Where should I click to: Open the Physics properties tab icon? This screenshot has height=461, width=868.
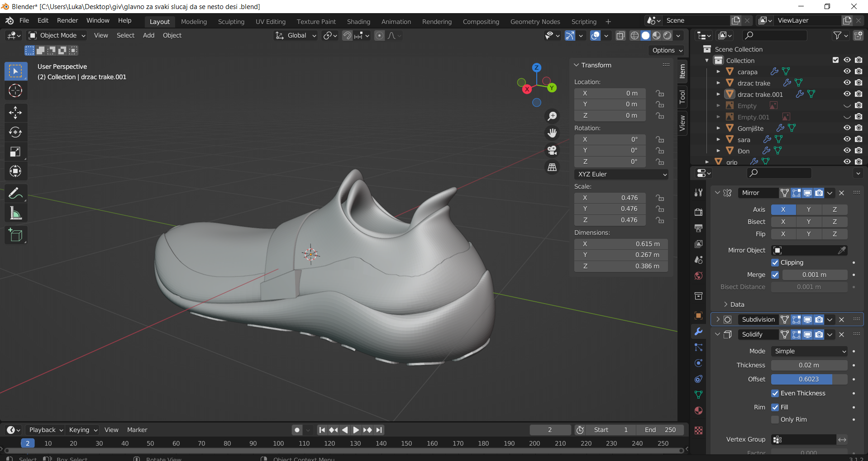[699, 363]
